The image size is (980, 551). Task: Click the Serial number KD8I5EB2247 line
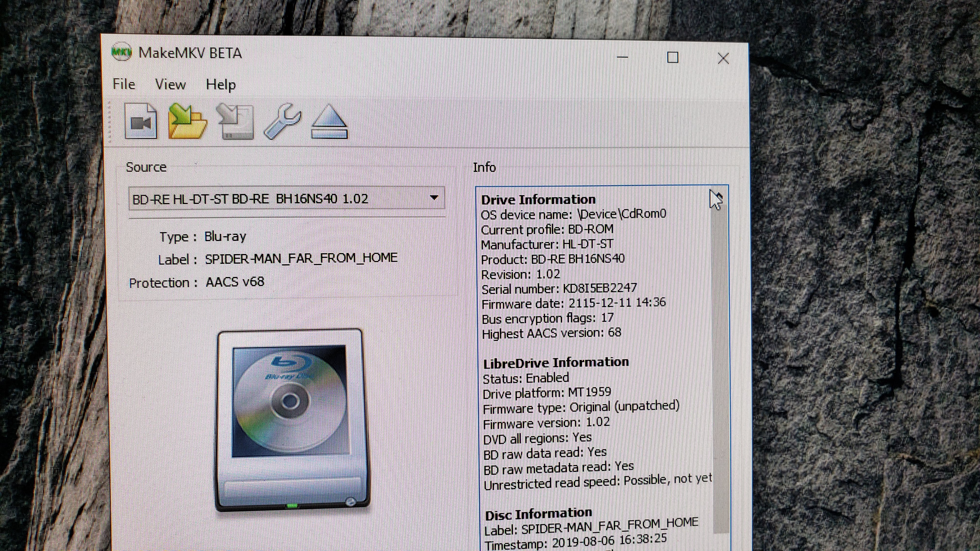point(559,289)
